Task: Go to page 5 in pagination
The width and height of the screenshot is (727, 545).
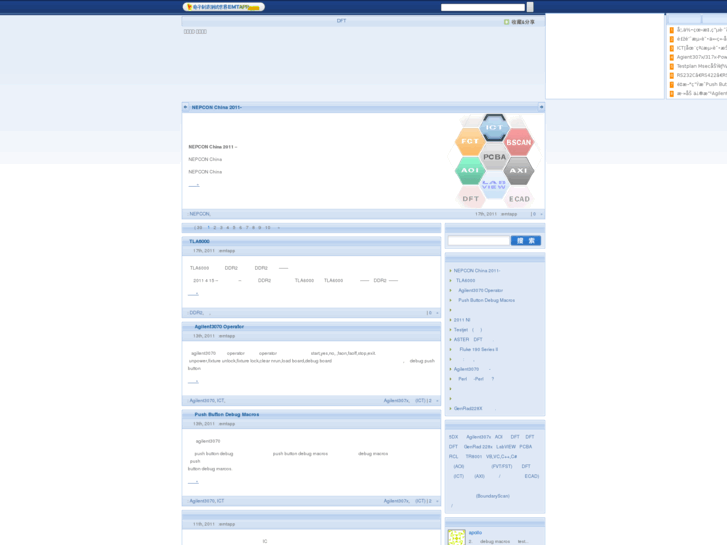Action: click(x=234, y=228)
